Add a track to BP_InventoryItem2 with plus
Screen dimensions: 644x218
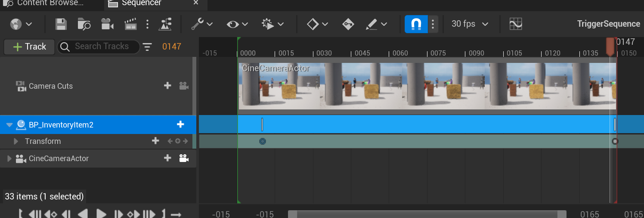(x=180, y=125)
